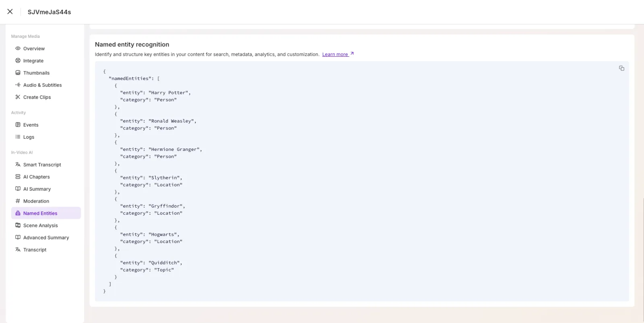644x323 pixels.
Task: Click the Audio & Subtitles waveform icon
Action: [18, 85]
